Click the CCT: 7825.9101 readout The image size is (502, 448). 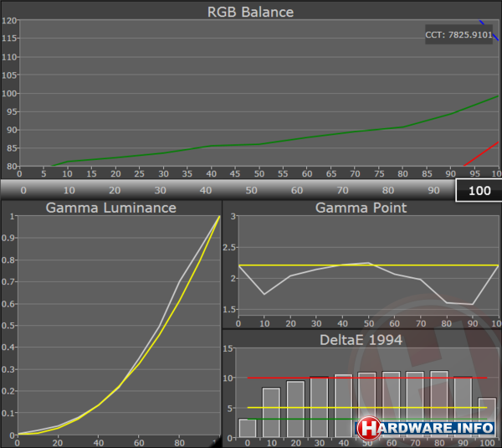coord(458,34)
